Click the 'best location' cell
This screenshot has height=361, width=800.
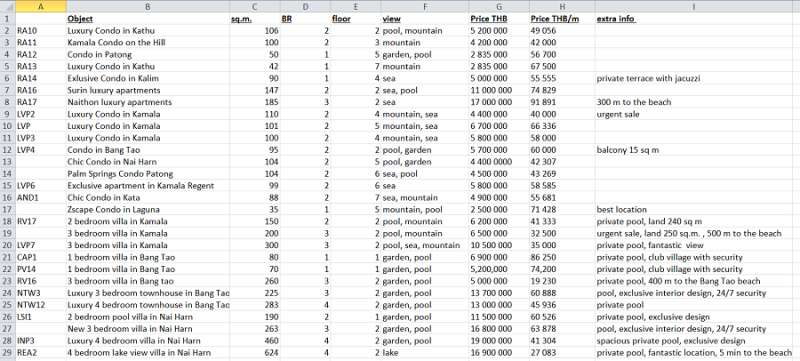(x=694, y=210)
